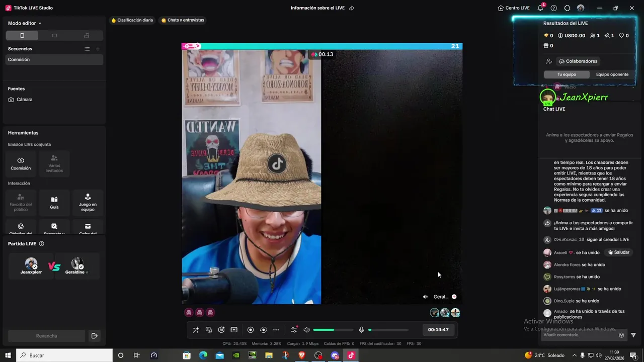Open the audio mixer settings icon
The image size is (644, 362).
(294, 330)
